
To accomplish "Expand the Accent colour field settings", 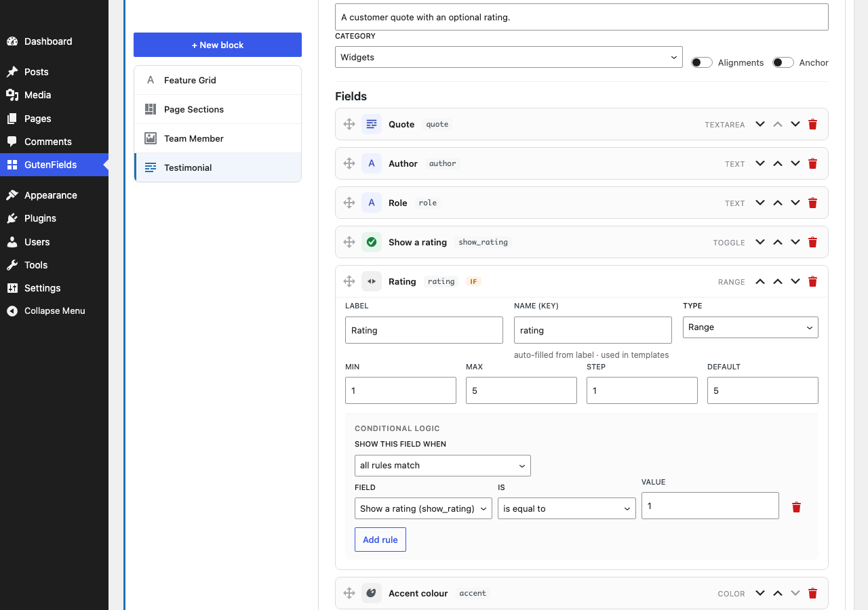I will (x=760, y=593).
